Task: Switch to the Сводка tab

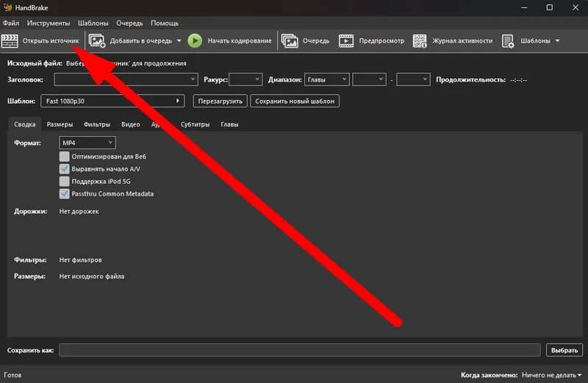Action: pos(25,124)
